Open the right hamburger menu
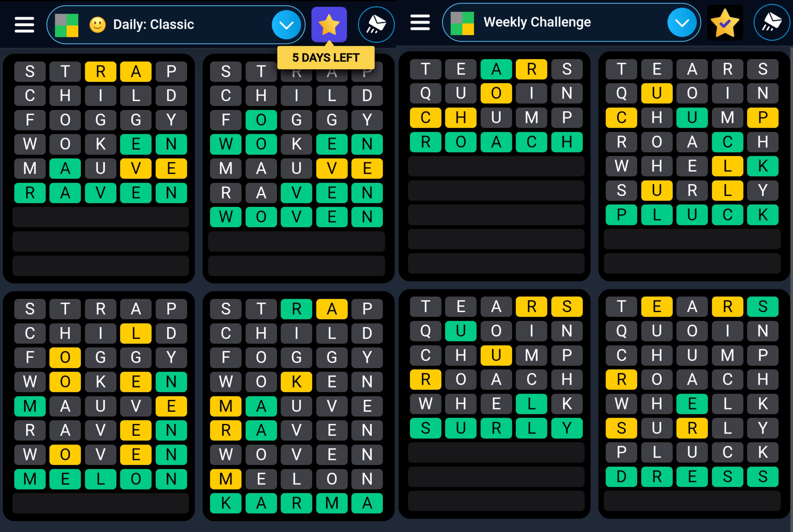The width and height of the screenshot is (793, 532). point(420,22)
